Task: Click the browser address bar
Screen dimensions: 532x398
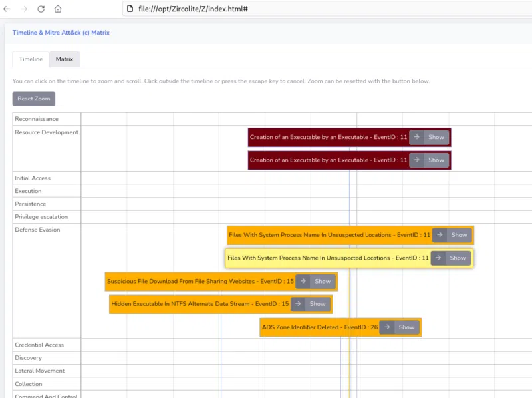Action: pyautogui.click(x=266, y=10)
